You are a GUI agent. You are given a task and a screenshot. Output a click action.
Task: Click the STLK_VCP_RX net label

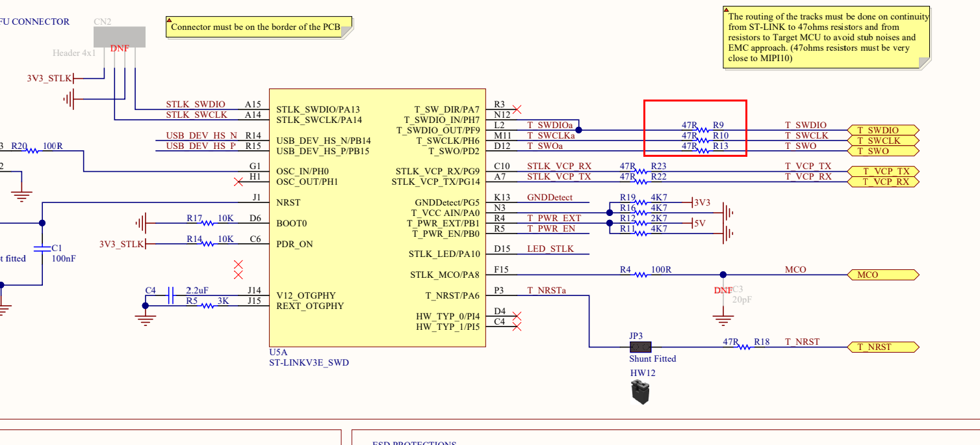tap(560, 166)
